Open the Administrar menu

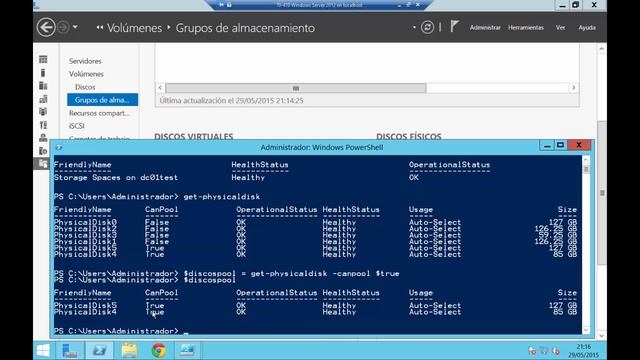[x=485, y=27]
